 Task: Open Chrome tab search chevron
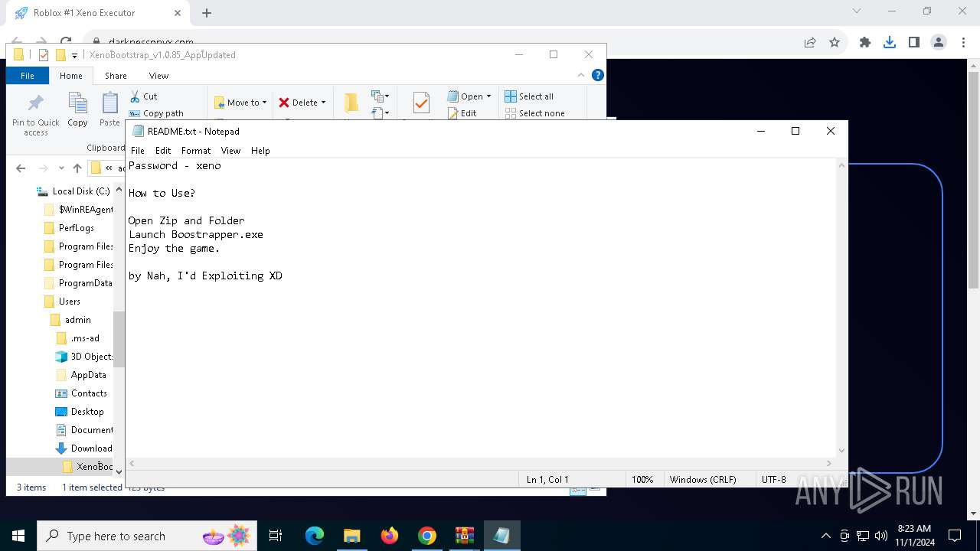point(857,11)
